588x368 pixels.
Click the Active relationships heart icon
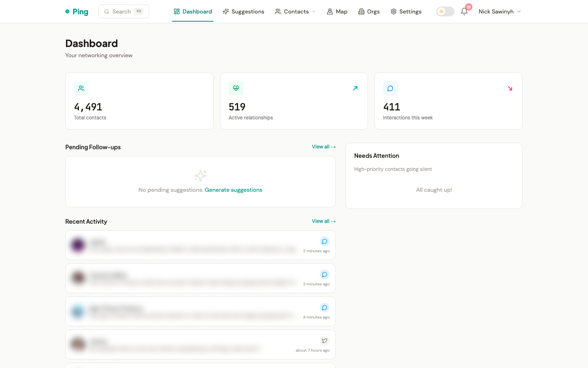(x=236, y=88)
